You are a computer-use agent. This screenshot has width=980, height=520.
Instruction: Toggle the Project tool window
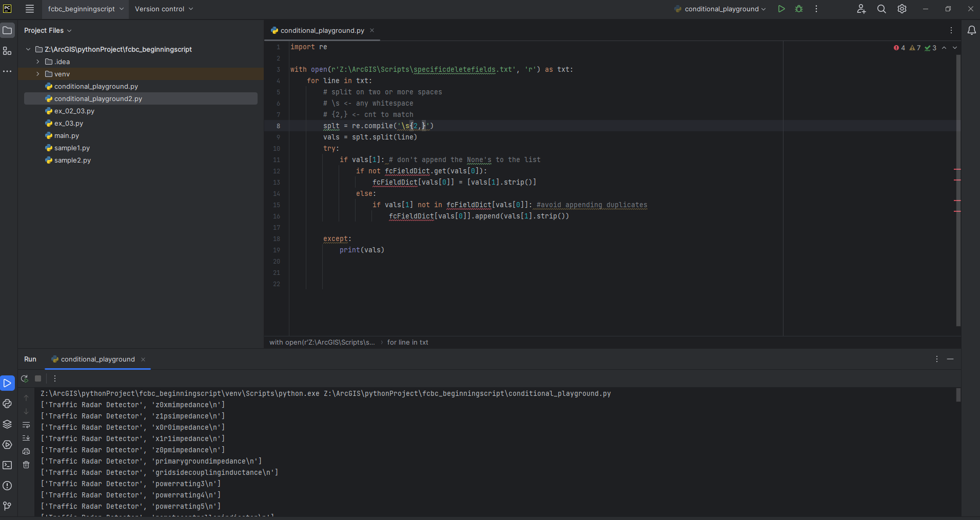point(7,30)
